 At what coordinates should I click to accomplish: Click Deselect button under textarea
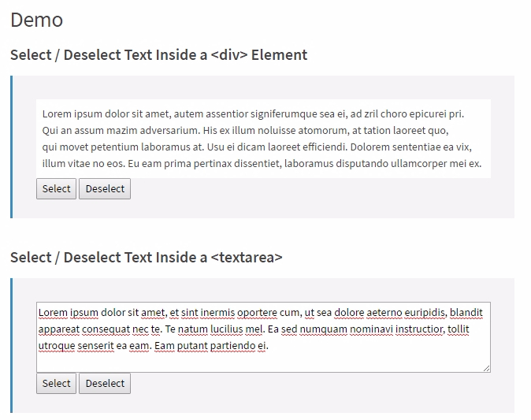coord(105,384)
